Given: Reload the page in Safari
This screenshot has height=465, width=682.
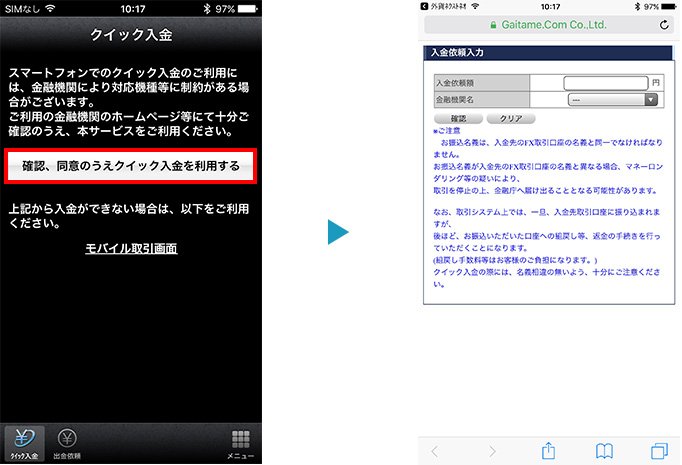Looking at the screenshot, I should (665, 23).
